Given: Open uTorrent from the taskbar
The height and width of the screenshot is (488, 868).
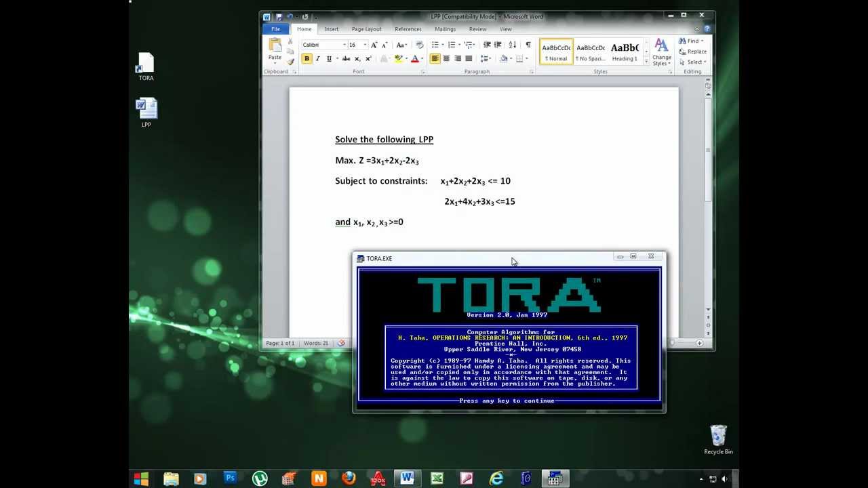Looking at the screenshot, I should pyautogui.click(x=260, y=479).
